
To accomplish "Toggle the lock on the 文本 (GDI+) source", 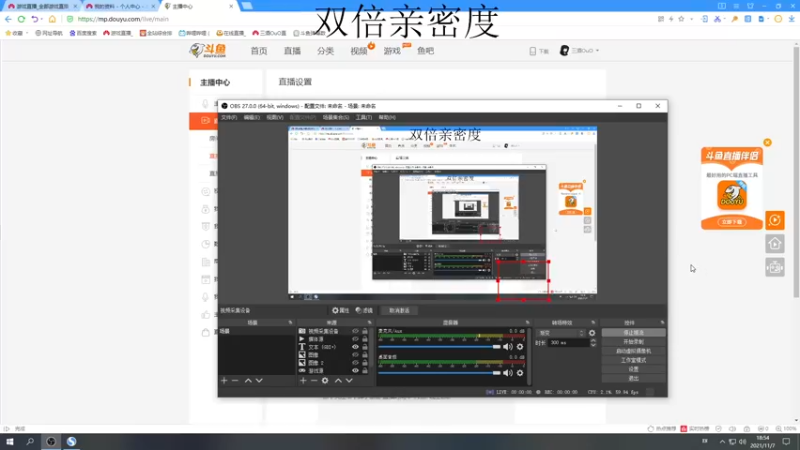I will 365,347.
